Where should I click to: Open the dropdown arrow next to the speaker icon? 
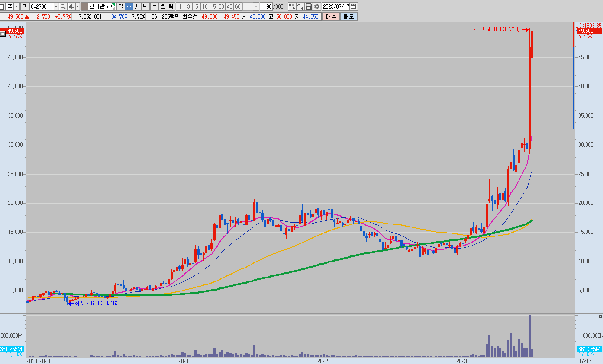(x=78, y=6)
